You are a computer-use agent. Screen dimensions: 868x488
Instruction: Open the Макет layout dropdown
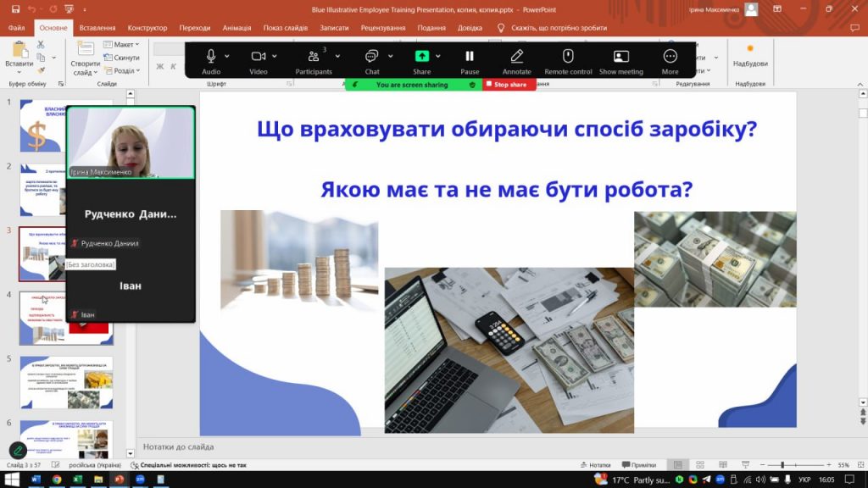tap(124, 45)
